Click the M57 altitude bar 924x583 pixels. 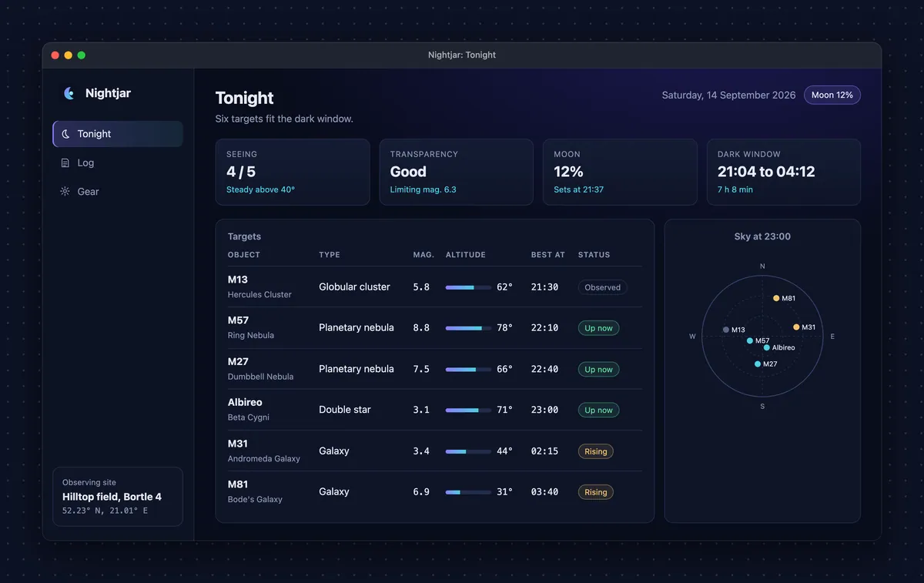tap(468, 328)
